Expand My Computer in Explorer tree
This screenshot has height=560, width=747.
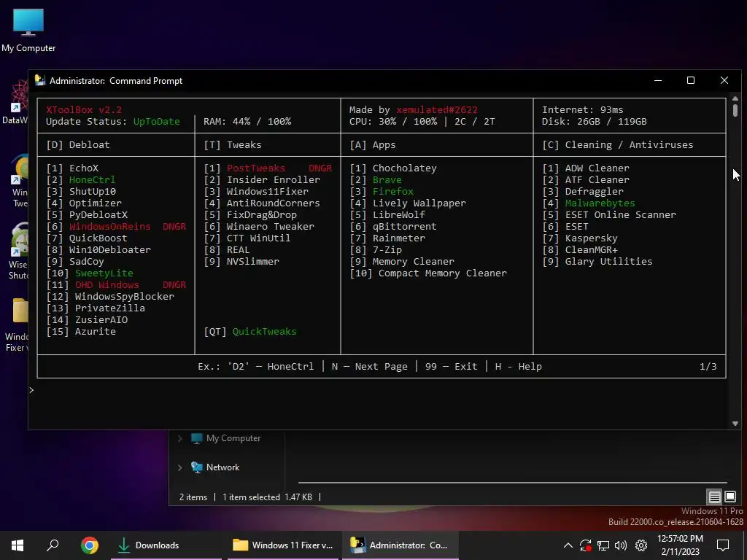click(x=180, y=438)
